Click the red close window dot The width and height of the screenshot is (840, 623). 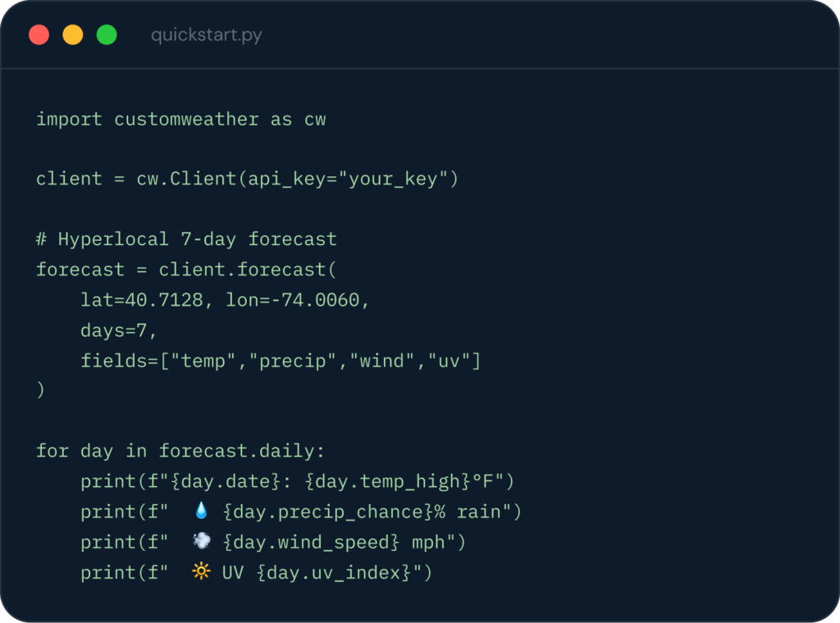tap(39, 34)
